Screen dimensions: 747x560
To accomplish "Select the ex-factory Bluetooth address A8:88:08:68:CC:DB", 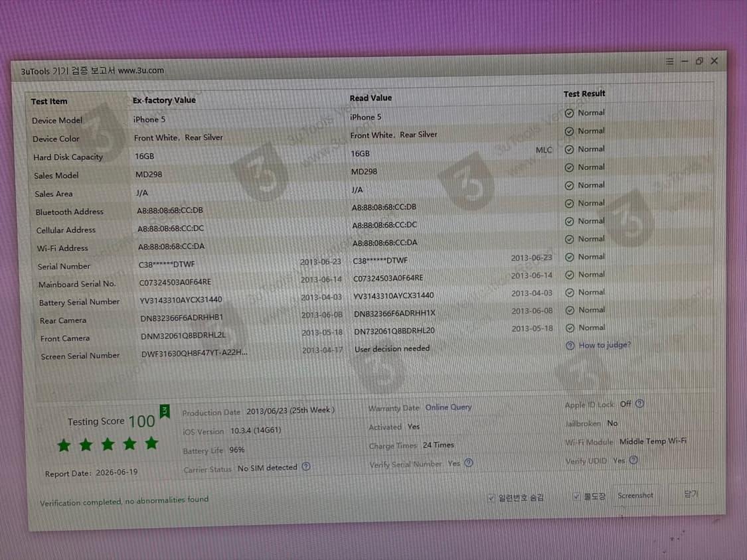I will pyautogui.click(x=169, y=210).
